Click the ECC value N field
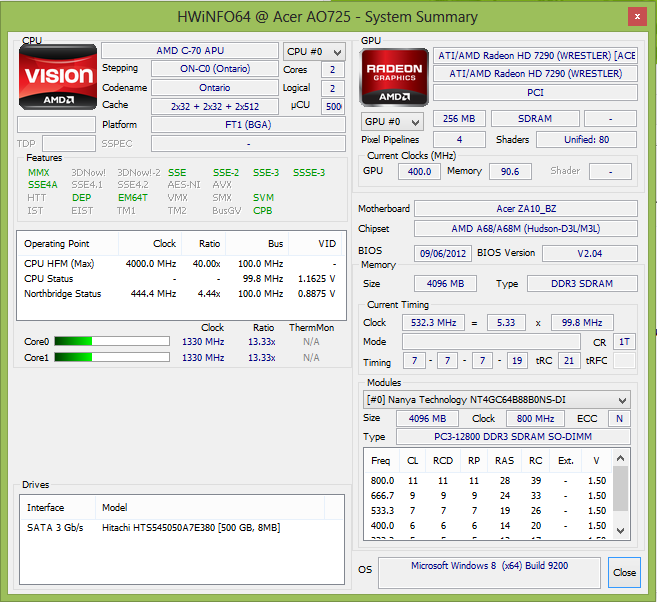657x602 pixels. [x=619, y=419]
